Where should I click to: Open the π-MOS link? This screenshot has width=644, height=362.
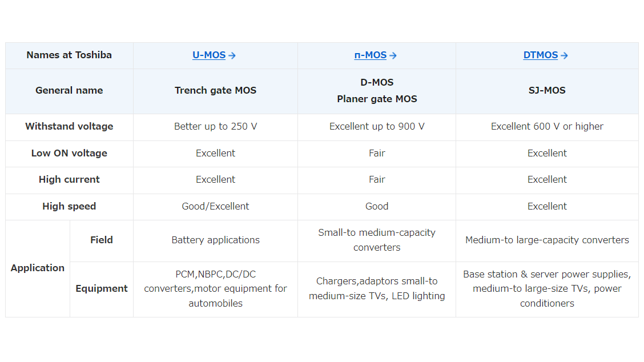tap(371, 55)
